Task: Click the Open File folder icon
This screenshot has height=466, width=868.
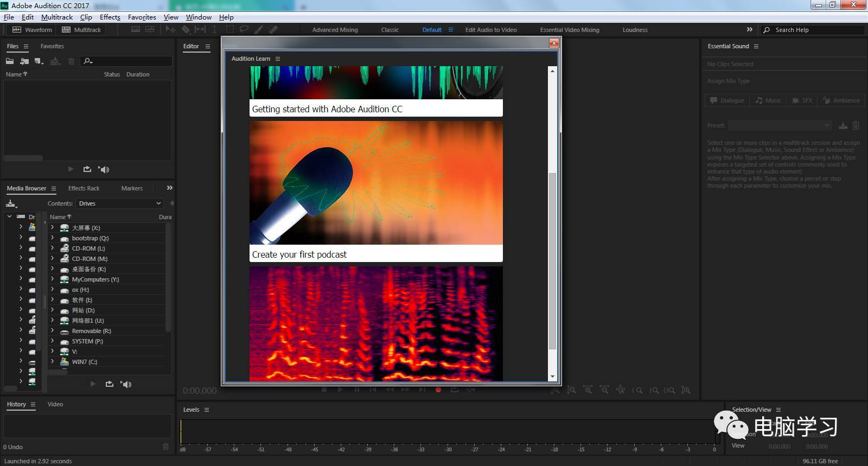Action: point(10,61)
